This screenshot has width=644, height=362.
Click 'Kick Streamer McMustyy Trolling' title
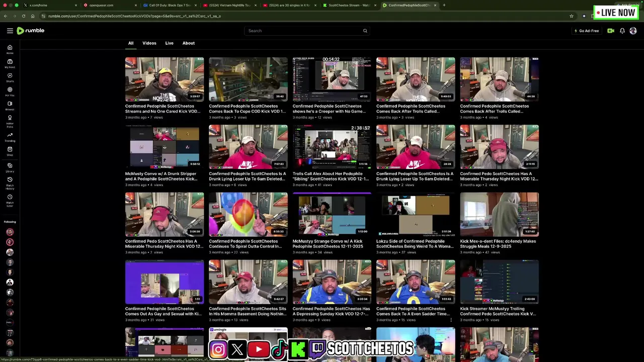pyautogui.click(x=498, y=311)
